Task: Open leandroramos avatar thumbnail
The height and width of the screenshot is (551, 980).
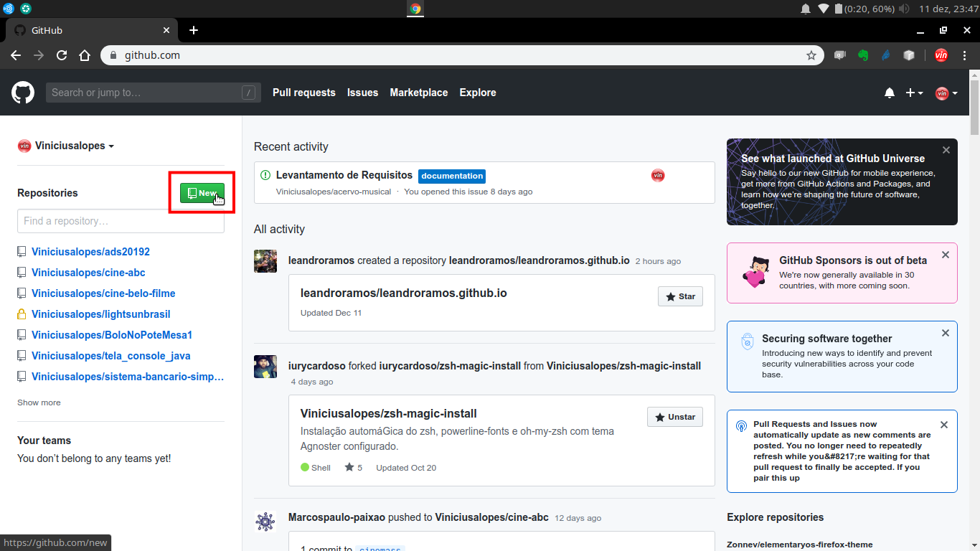Action: click(265, 261)
